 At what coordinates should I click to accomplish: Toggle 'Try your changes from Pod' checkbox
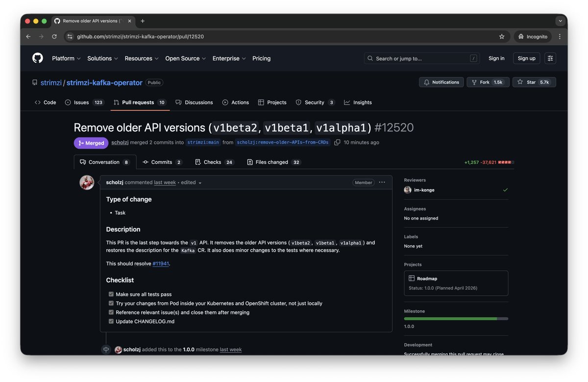111,303
